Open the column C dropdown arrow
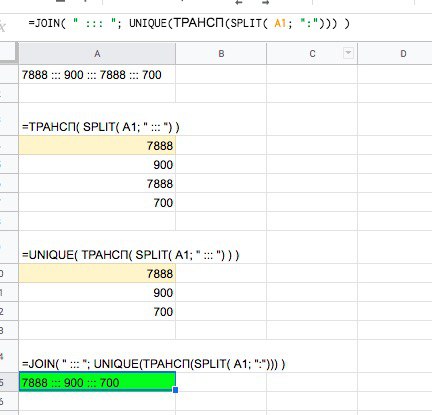 click(348, 53)
